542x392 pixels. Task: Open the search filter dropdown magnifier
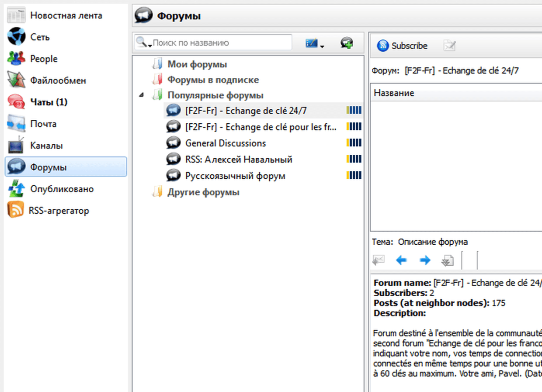pyautogui.click(x=143, y=43)
